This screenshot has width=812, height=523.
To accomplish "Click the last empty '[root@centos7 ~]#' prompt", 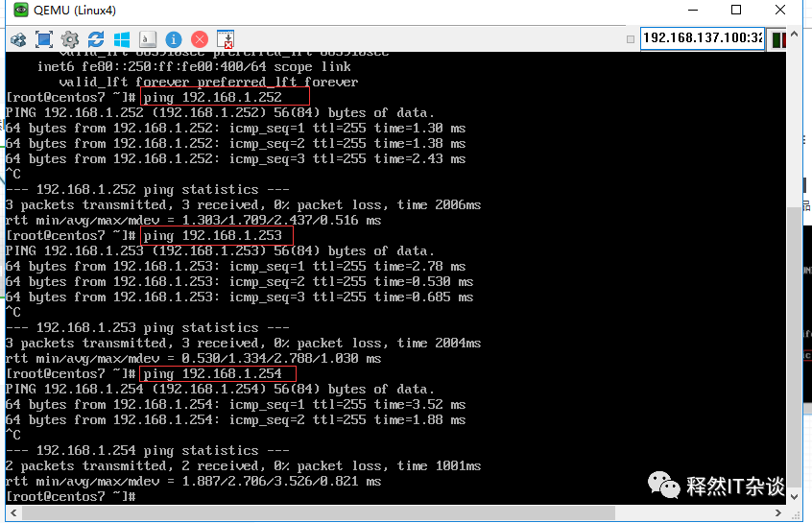I will pos(71,496).
